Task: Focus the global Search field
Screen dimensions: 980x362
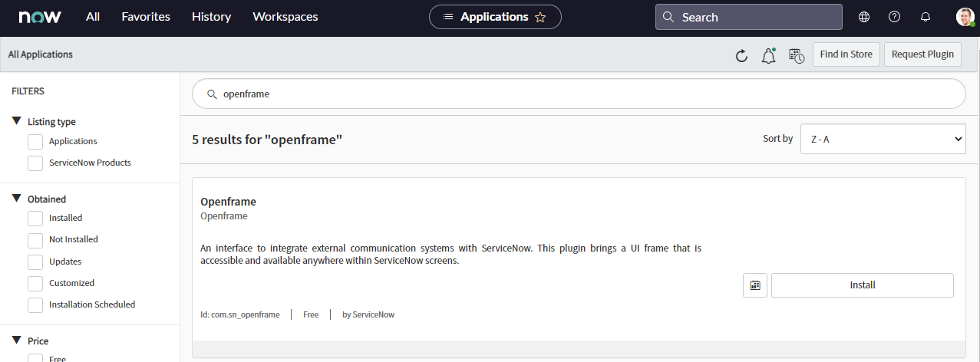Action: [x=748, y=17]
